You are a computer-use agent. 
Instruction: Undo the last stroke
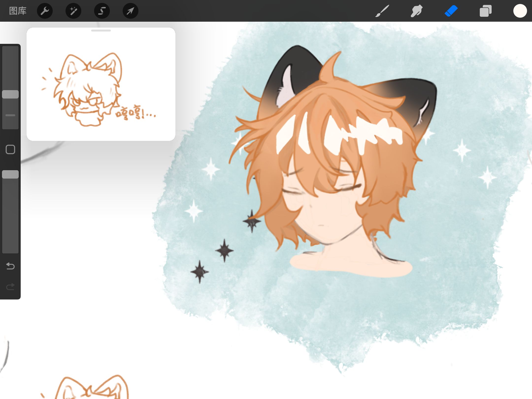point(10,266)
